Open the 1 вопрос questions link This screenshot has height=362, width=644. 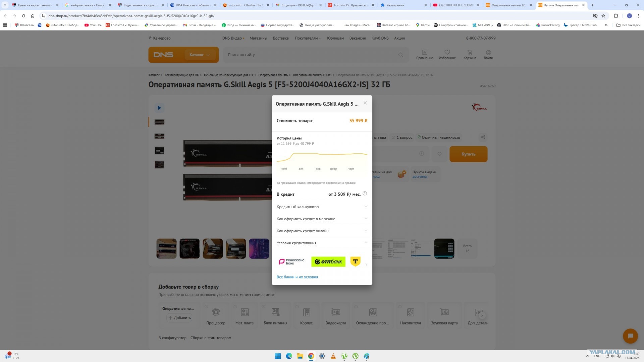[402, 137]
